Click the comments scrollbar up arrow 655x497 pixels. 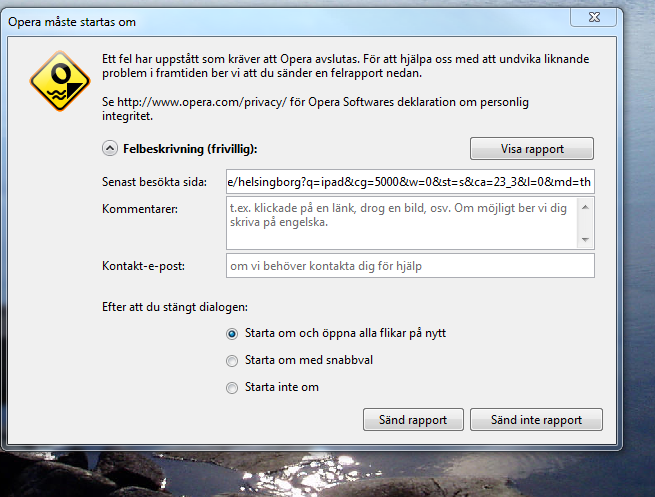(585, 207)
